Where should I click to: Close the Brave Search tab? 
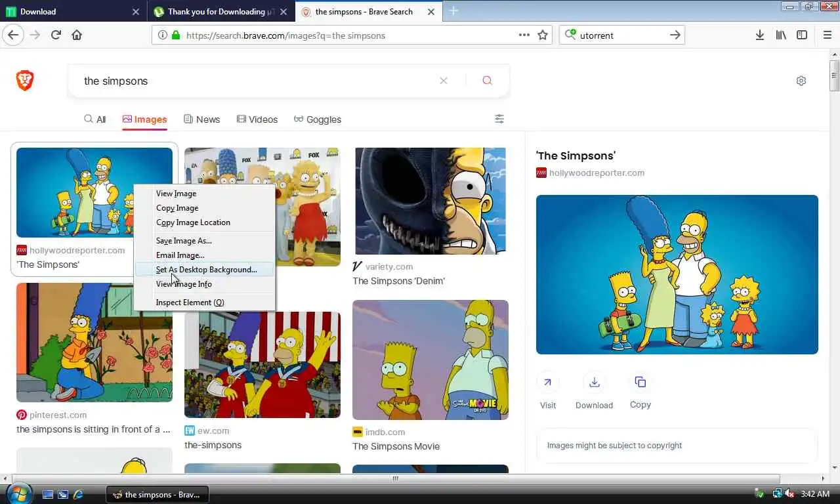click(x=431, y=11)
